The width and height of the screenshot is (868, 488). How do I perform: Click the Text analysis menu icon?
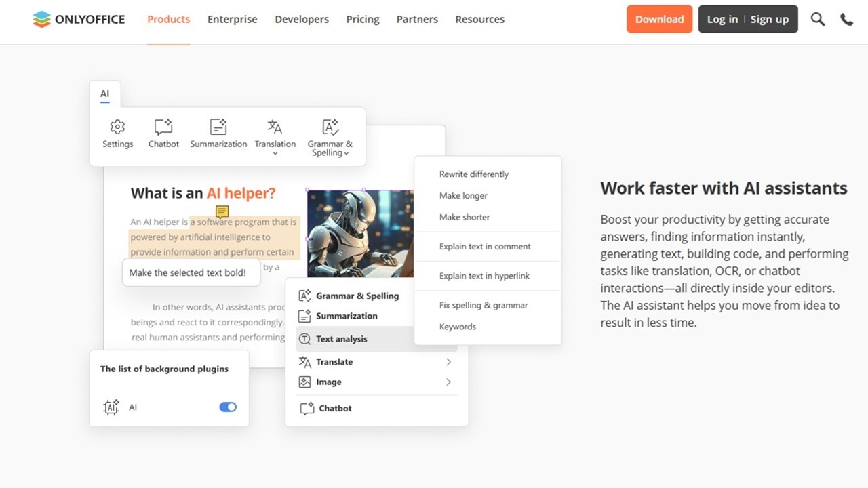304,339
